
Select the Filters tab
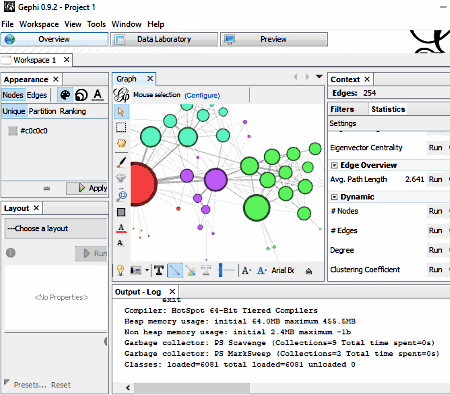[x=342, y=109]
